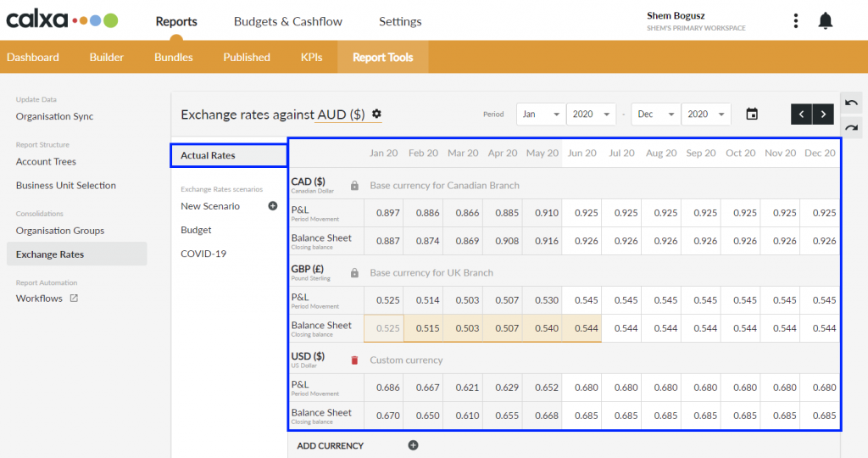Open the Settings main menu
The height and width of the screenshot is (458, 868).
[x=400, y=21]
